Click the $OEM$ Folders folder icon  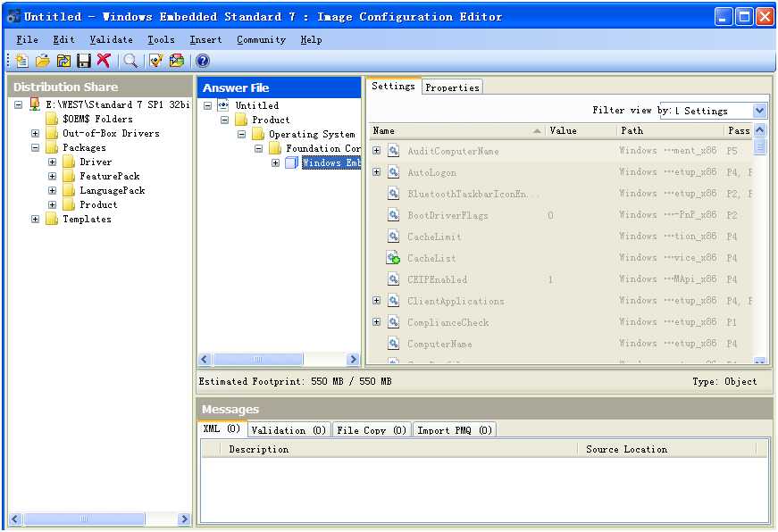click(x=52, y=119)
